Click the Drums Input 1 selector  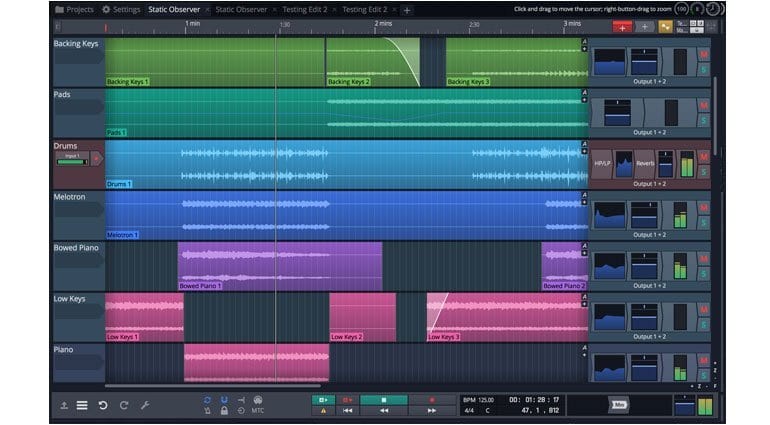click(72, 159)
